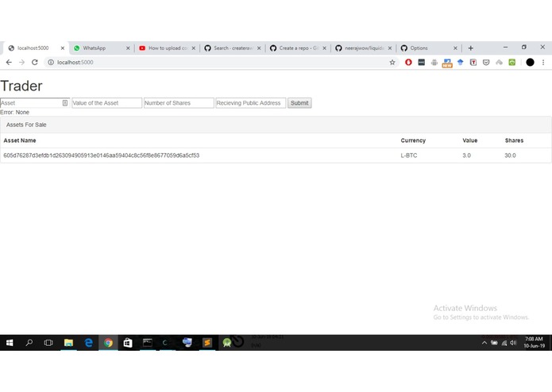The width and height of the screenshot is (552, 392).
Task: Click the Assets For Sale panel heading
Action: [26, 125]
